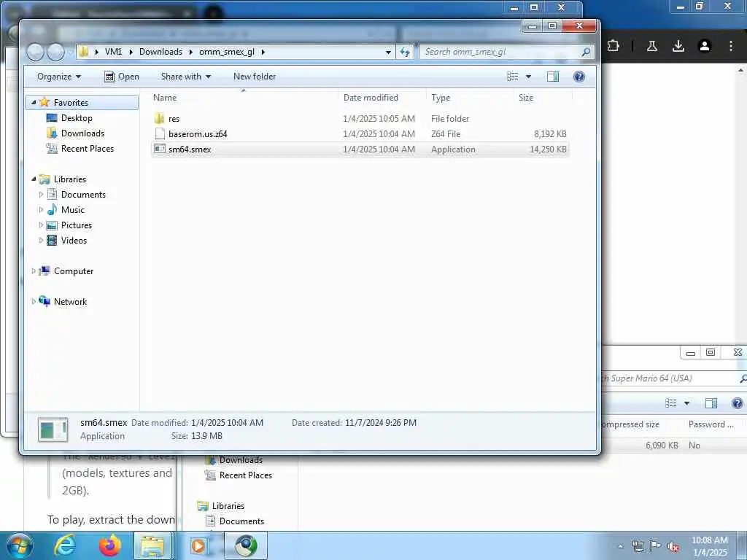Click omm_smex_gl in the address breadcrumb

[227, 52]
